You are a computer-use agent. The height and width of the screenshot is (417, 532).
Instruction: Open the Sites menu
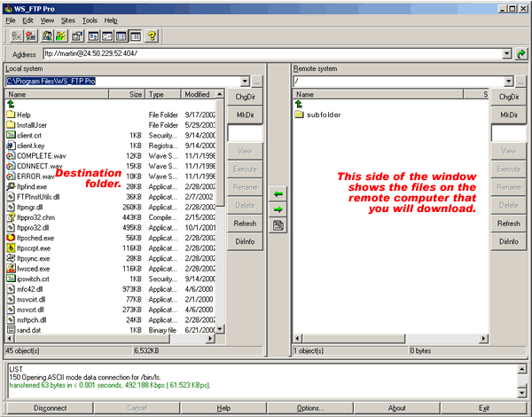tap(68, 20)
